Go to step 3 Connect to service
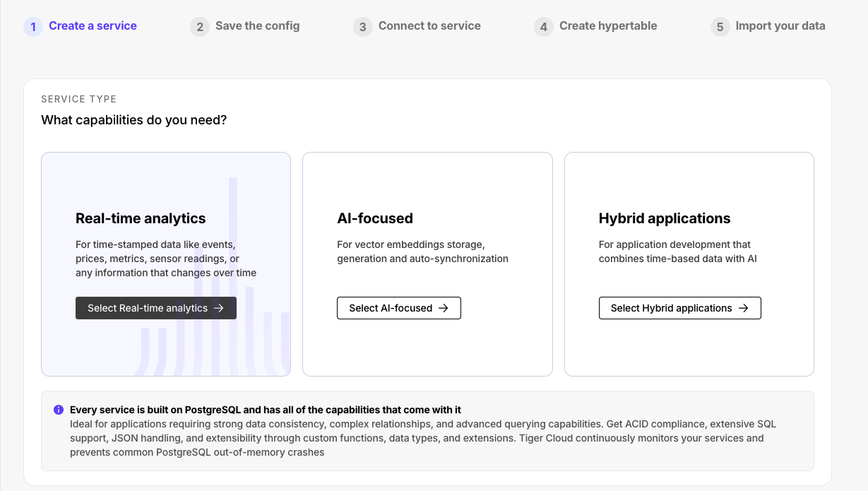The image size is (868, 491). pyautogui.click(x=417, y=26)
